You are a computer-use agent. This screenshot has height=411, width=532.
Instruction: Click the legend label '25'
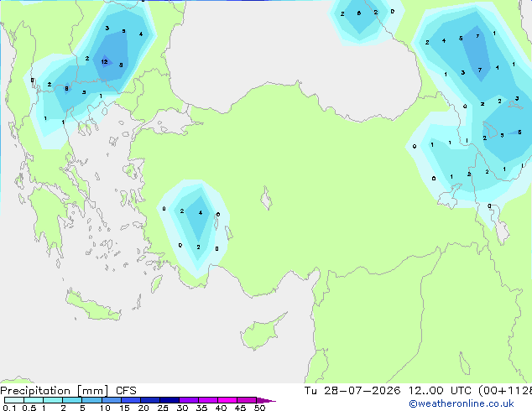tap(163, 408)
